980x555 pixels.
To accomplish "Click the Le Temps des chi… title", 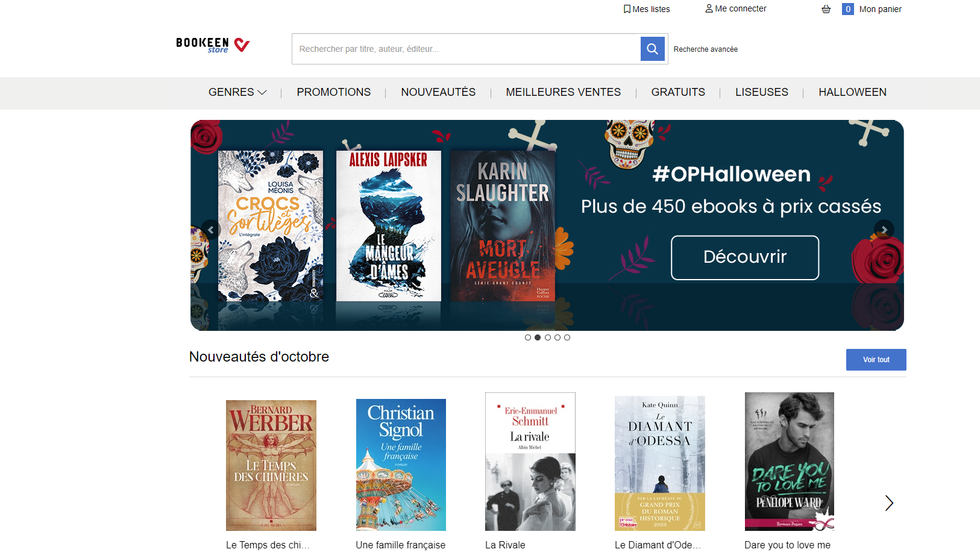I will point(268,545).
